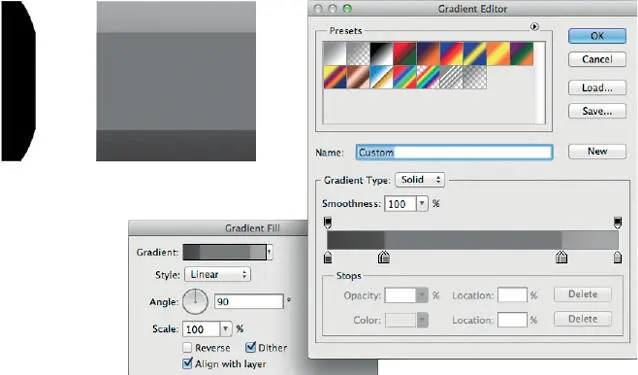Choose the red-to-green gradient preset
This screenshot has width=638, height=375.
404,54
